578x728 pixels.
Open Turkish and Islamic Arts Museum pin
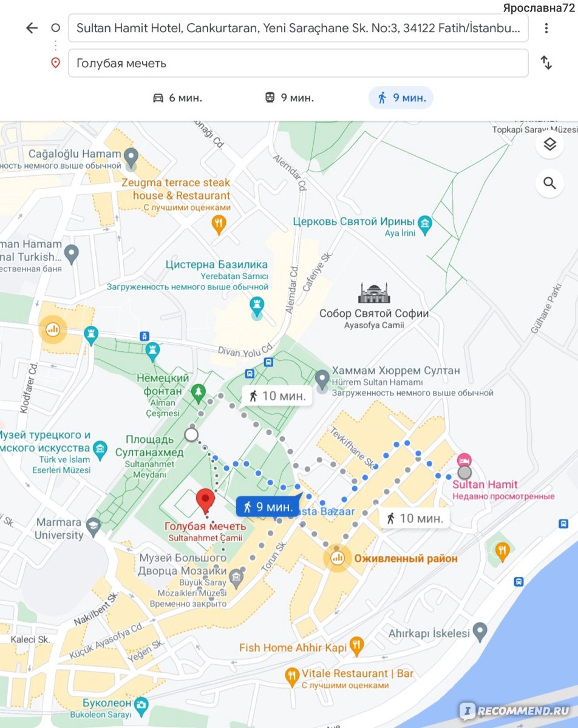point(101,450)
